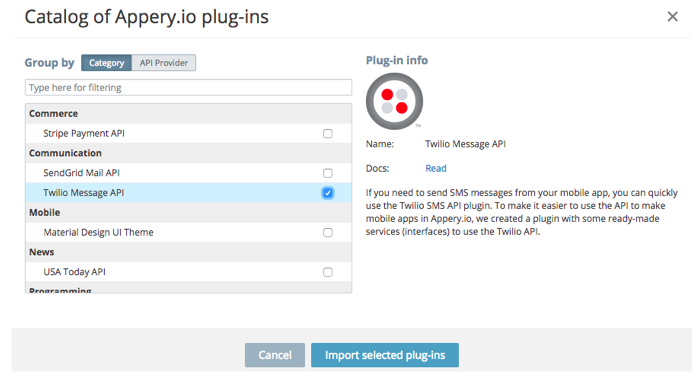
Task: Group plug-ins by Category
Action: [106, 63]
